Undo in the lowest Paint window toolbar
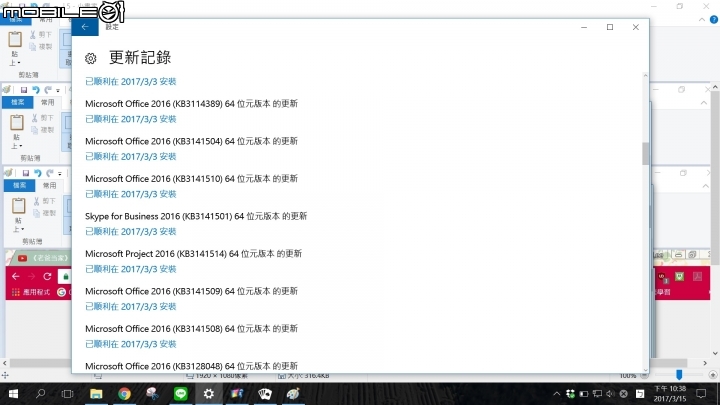The width and height of the screenshot is (720, 405). 38,173
